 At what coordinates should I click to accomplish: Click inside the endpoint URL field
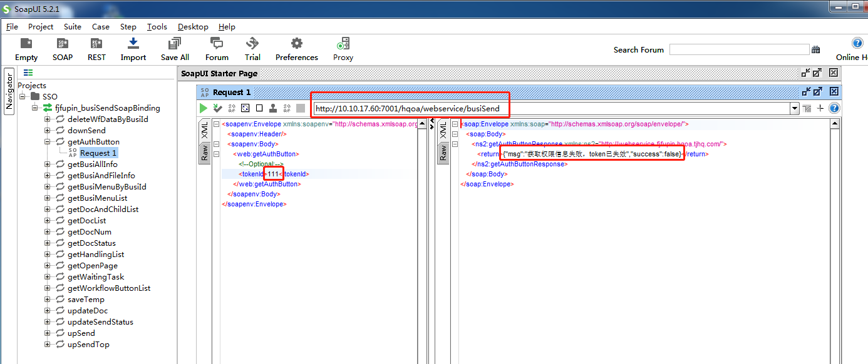(x=552, y=108)
